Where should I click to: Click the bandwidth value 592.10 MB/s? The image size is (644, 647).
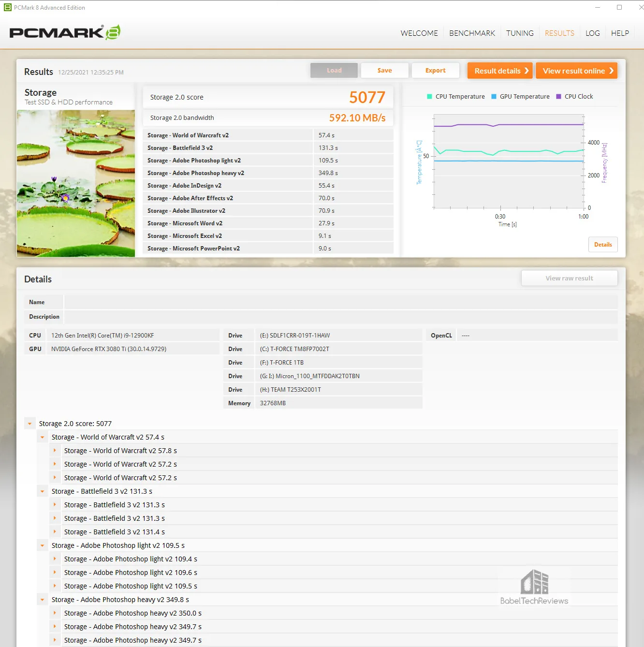click(x=357, y=118)
